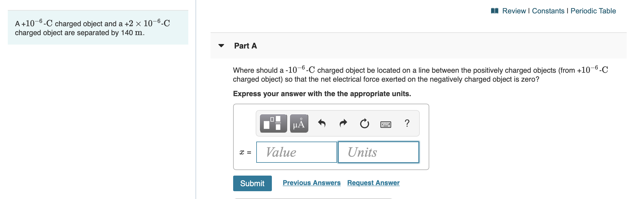Click inside the Units input field
Viewport: 644px width, 199px height.
(378, 152)
